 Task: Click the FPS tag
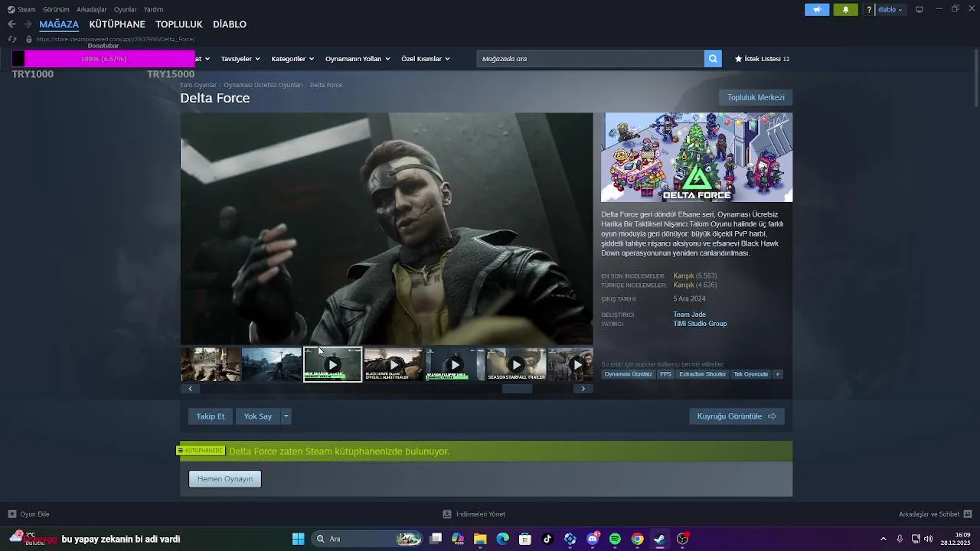pyautogui.click(x=665, y=374)
